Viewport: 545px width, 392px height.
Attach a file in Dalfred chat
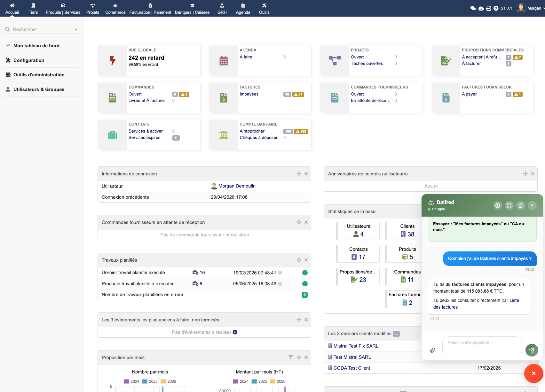[x=432, y=350]
